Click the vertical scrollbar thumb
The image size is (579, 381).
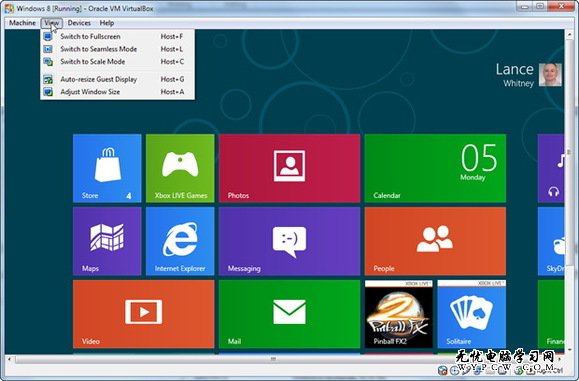point(569,152)
